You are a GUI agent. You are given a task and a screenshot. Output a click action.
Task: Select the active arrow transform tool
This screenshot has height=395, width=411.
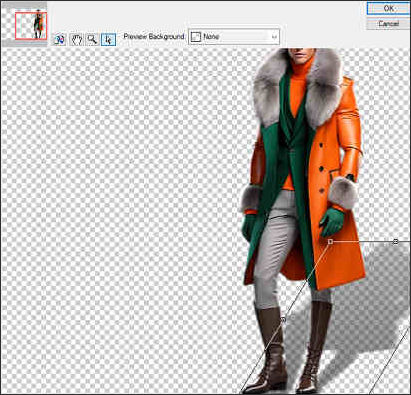[108, 40]
